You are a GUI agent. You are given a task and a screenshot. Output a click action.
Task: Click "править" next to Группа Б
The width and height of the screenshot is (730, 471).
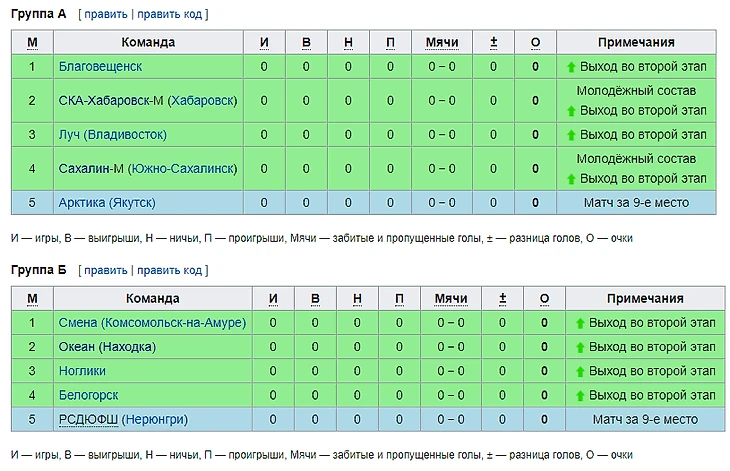pyautogui.click(x=104, y=270)
